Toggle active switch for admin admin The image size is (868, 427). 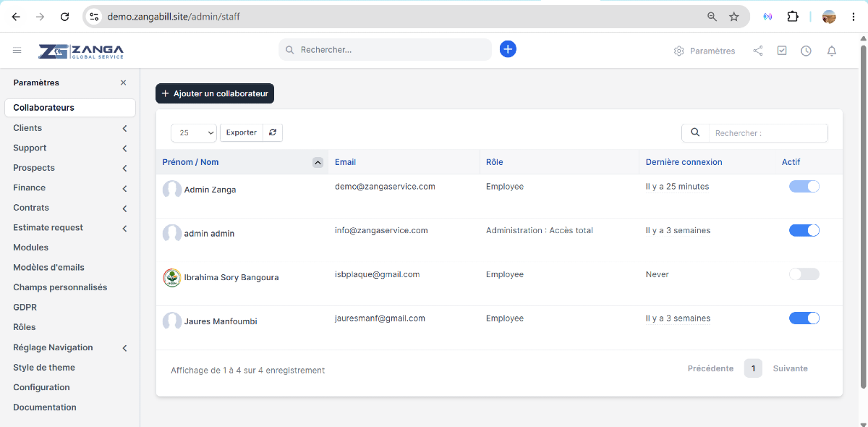tap(804, 230)
